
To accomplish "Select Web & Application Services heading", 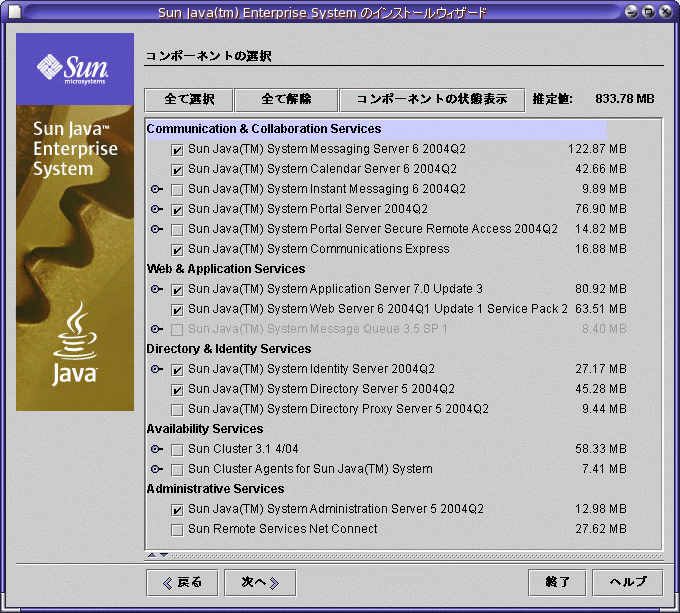I will tap(226, 269).
